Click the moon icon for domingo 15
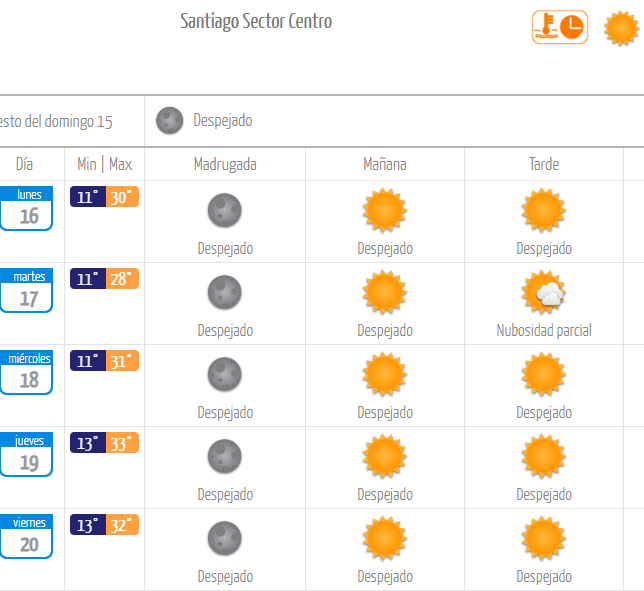The width and height of the screenshot is (644, 591). pos(169,120)
